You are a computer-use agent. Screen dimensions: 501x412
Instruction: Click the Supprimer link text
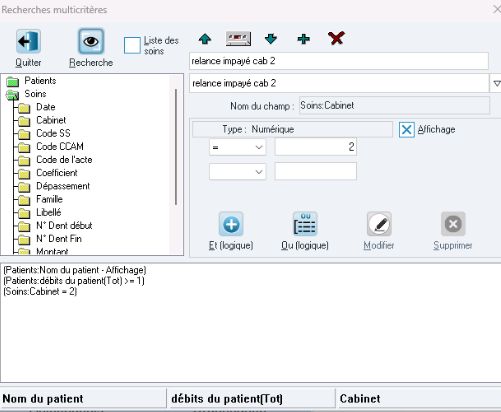(x=453, y=246)
